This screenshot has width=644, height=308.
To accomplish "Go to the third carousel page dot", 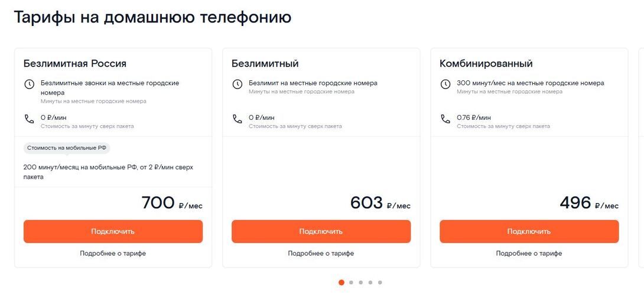I will (360, 283).
